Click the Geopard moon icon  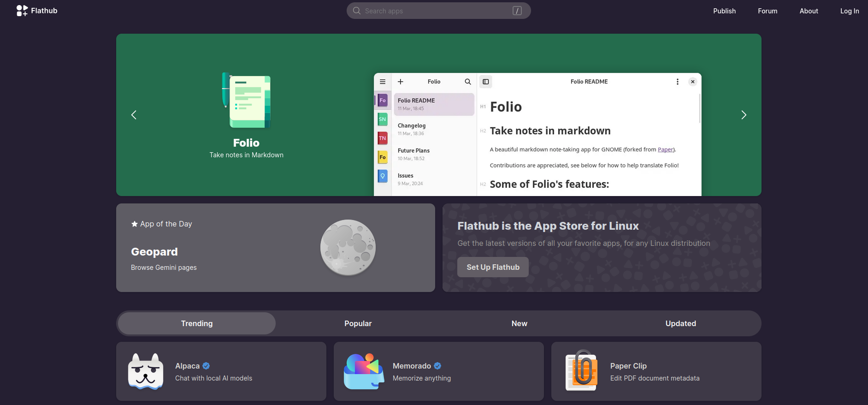pos(348,248)
